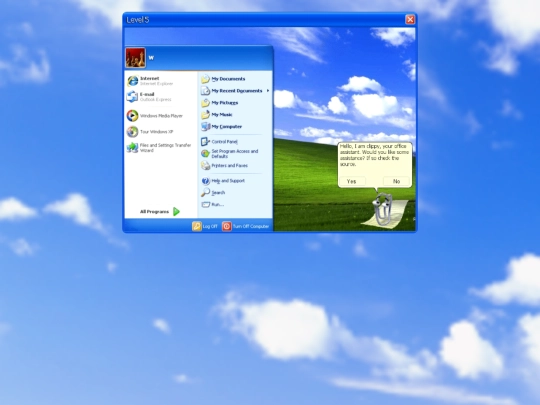Launch the Windows Media Player icon
Viewport: 540px width, 405px height.
pos(133,116)
